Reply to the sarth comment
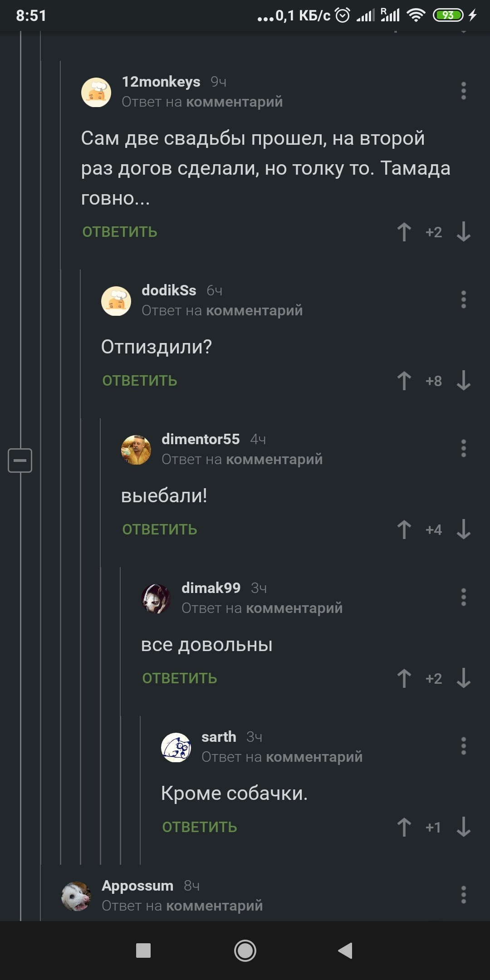The height and width of the screenshot is (980, 490). coord(200,827)
